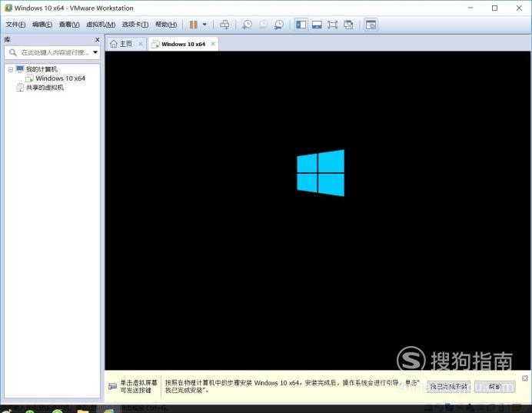Click inside the virtual machine screen
Viewport: 532px width, 413px height.
318,211
